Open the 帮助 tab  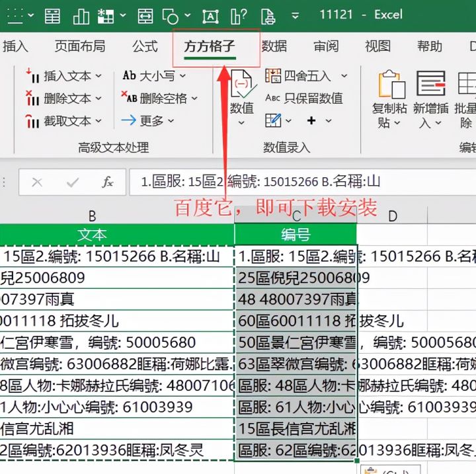pos(430,46)
